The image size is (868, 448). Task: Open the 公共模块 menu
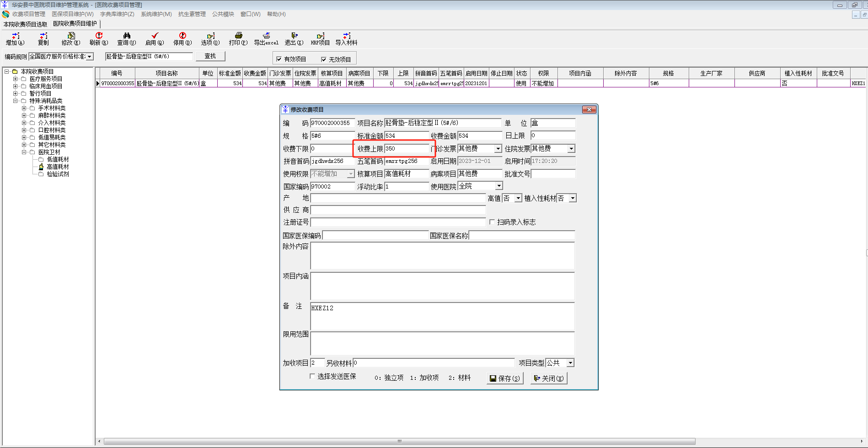tap(223, 14)
